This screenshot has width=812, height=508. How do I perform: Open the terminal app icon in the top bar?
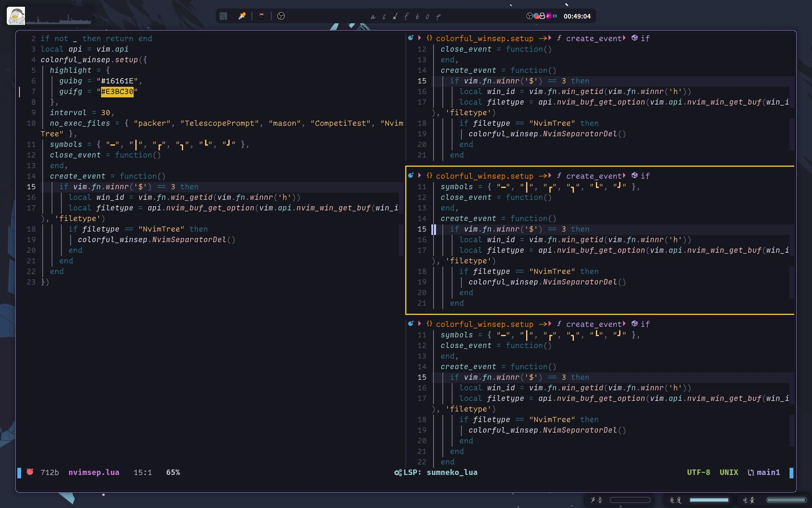tap(262, 16)
